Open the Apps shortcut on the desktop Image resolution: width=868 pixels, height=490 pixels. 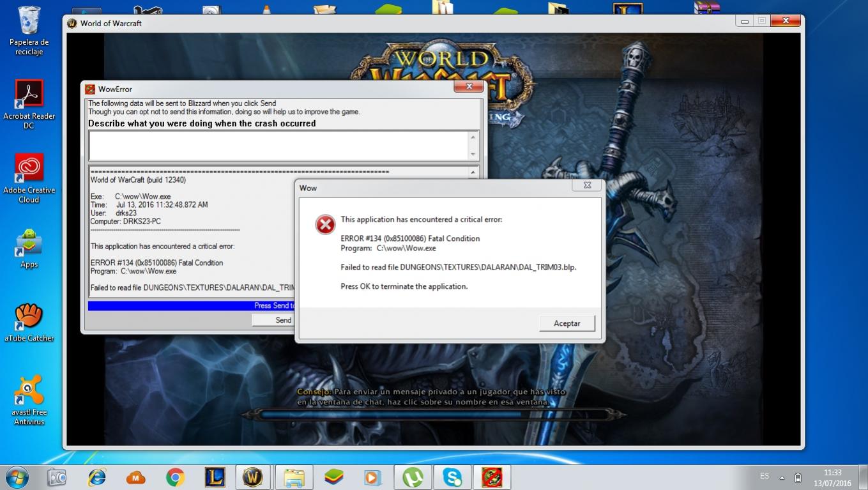(x=29, y=249)
